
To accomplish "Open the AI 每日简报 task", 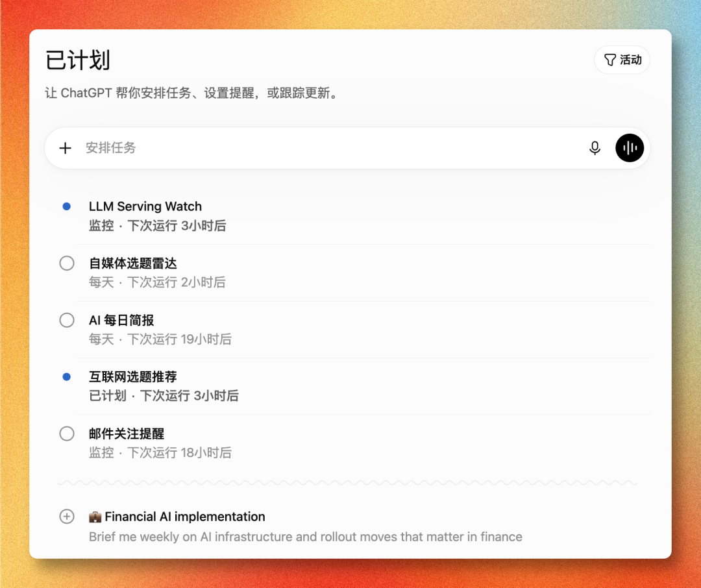I will click(121, 320).
